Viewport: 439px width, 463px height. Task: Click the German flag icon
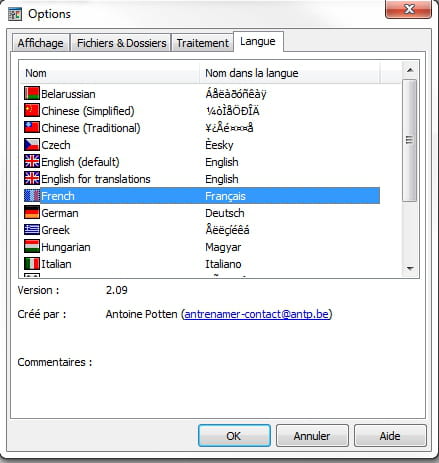(32, 213)
